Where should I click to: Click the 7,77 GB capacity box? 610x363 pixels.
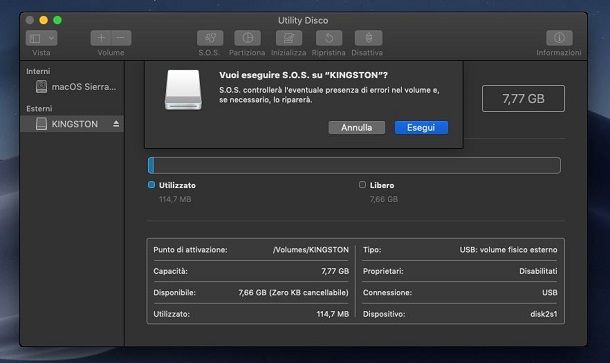[x=523, y=98]
